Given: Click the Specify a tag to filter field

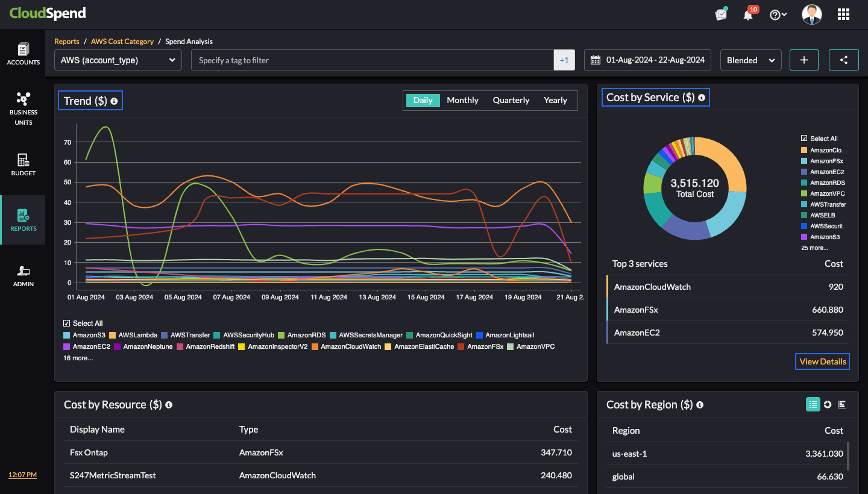Looking at the screenshot, I should (x=372, y=60).
